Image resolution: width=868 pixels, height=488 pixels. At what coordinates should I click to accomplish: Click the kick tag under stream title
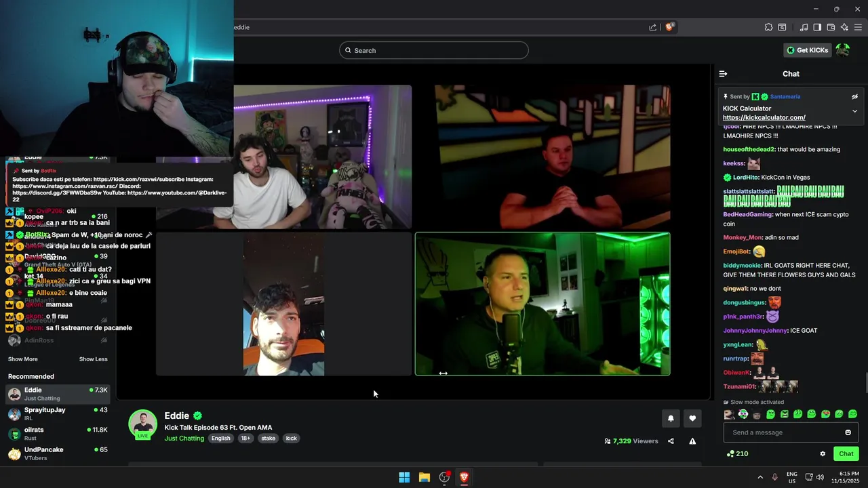pyautogui.click(x=292, y=439)
